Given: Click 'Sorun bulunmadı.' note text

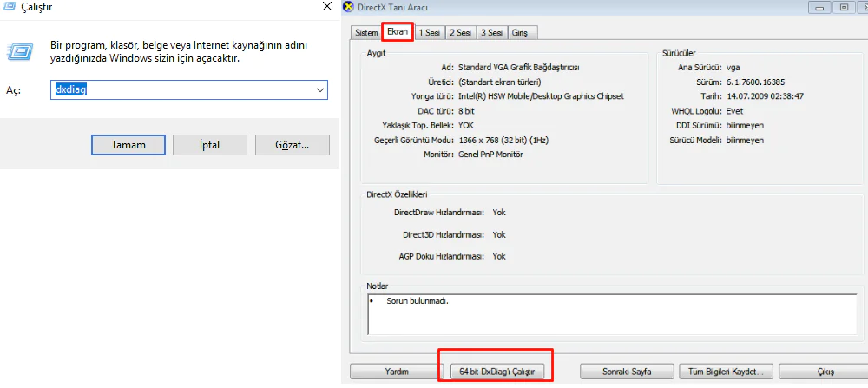Looking at the screenshot, I should coord(418,302).
